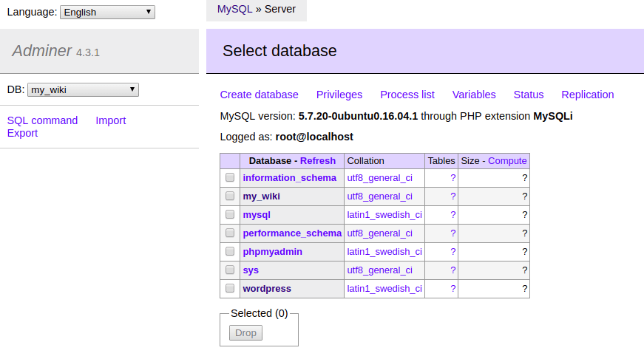This screenshot has width=644, height=359.
Task: Open the SQL command link
Action: [x=42, y=120]
